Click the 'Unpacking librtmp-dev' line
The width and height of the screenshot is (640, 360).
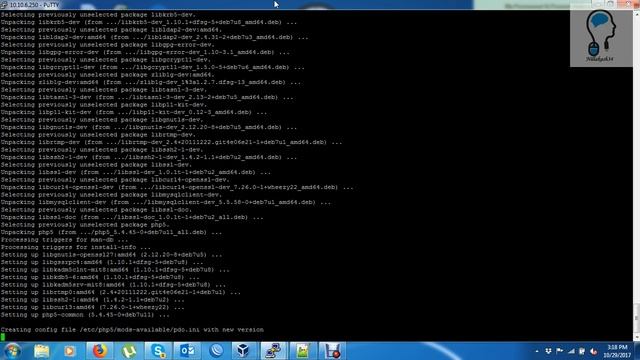tap(171, 142)
